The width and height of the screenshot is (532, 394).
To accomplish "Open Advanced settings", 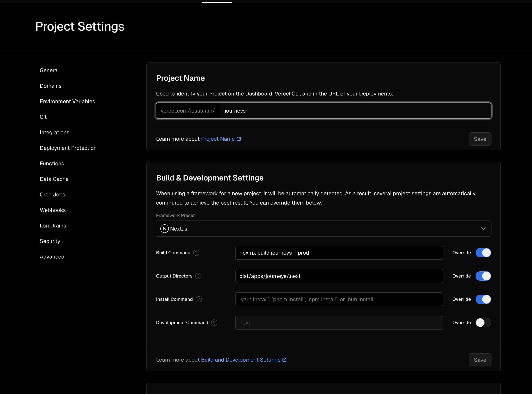I will [52, 257].
